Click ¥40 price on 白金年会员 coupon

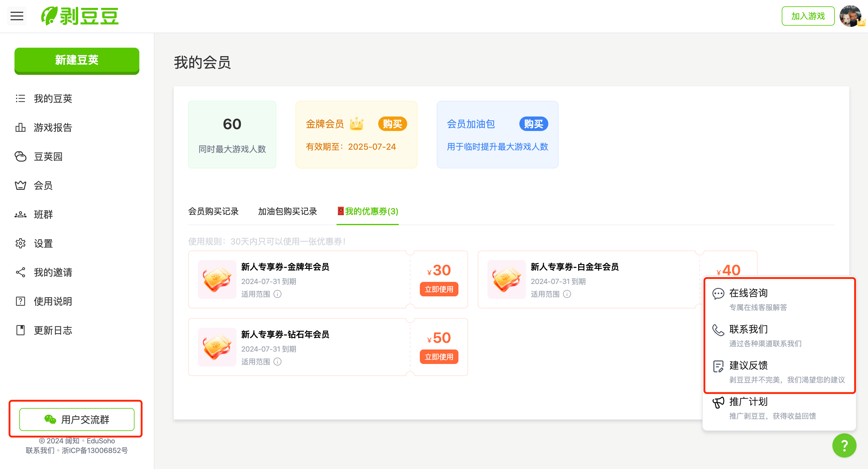click(728, 270)
